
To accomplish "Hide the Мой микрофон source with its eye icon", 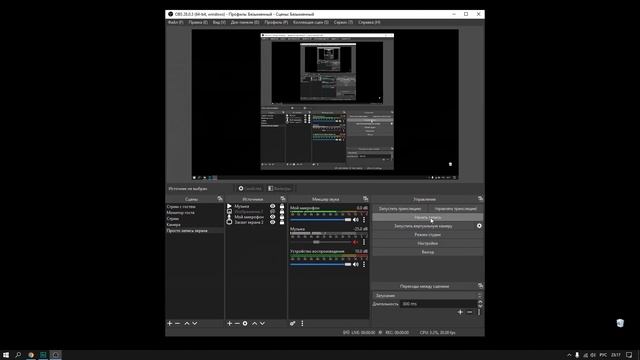I will coord(273,217).
